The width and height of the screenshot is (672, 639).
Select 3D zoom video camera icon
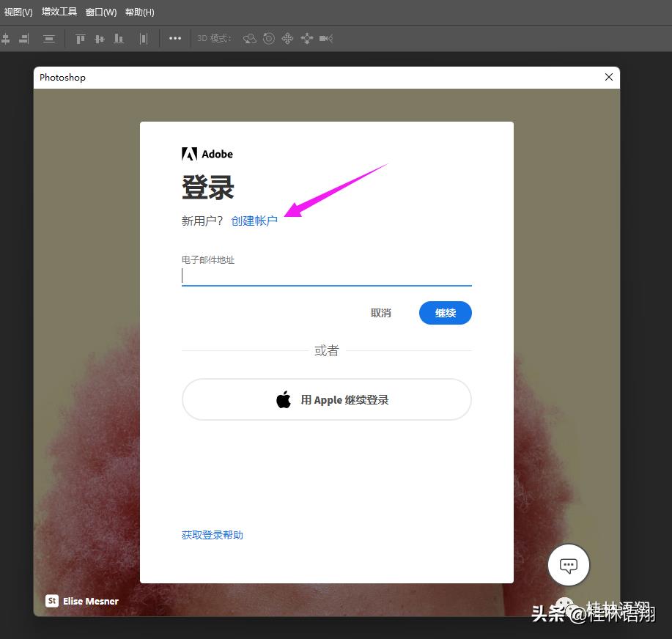(326, 39)
